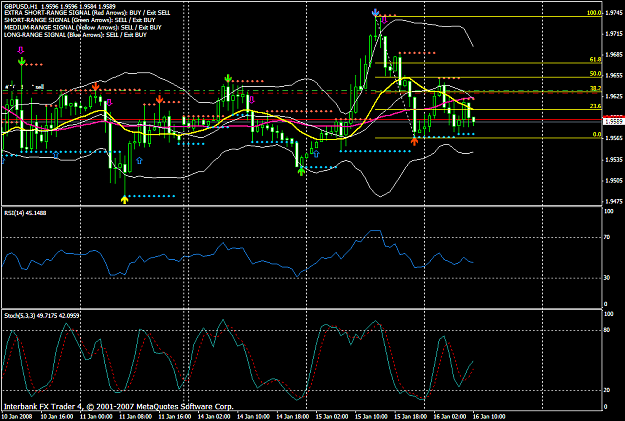
Task: Click the 1.9685 price axis label
Action: [x=614, y=54]
